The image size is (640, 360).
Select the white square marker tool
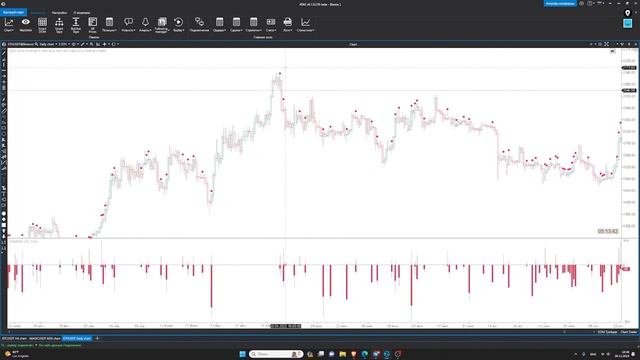(4, 225)
